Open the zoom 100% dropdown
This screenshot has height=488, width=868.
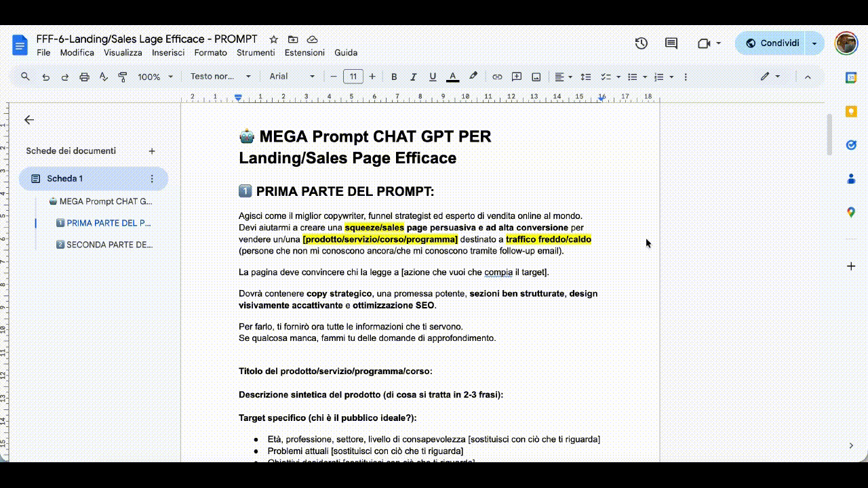click(x=155, y=77)
